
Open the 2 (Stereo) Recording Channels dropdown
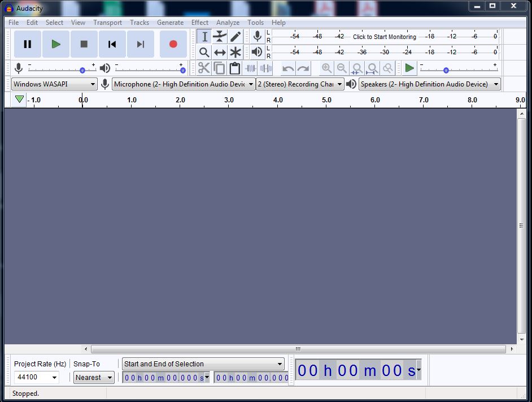[x=300, y=84]
